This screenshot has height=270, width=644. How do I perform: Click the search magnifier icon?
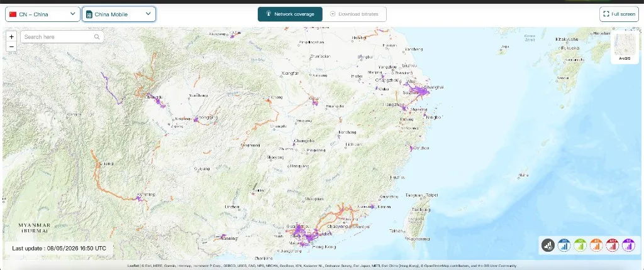[x=97, y=36]
